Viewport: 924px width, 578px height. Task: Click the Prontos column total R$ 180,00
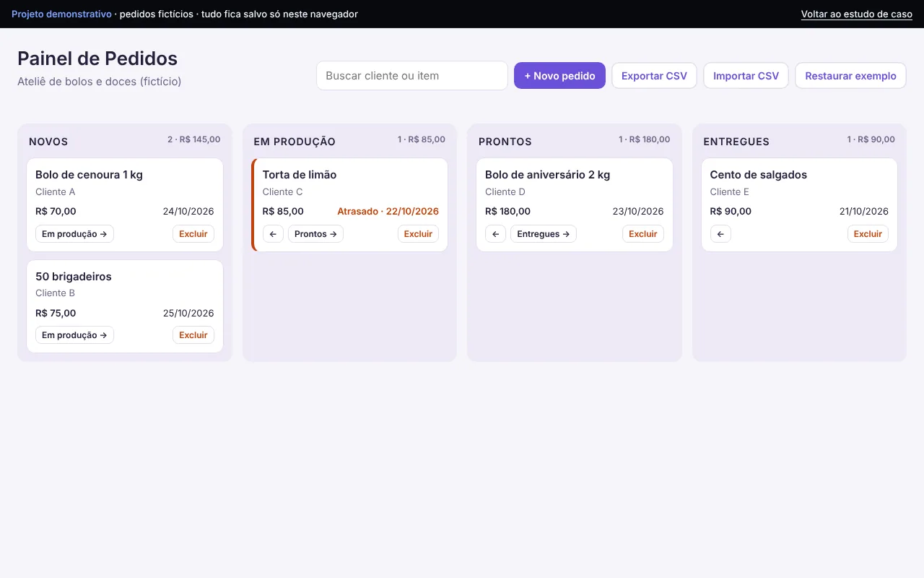(x=644, y=139)
